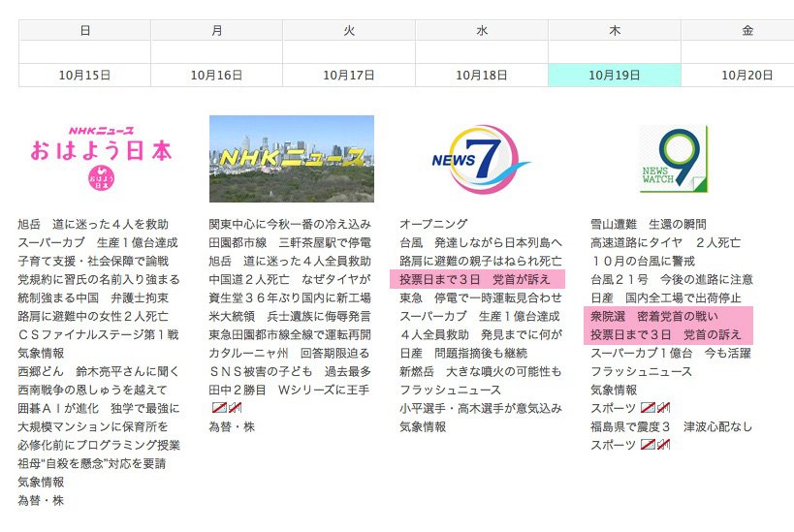Select the 10月17日 date cell

[x=349, y=76]
